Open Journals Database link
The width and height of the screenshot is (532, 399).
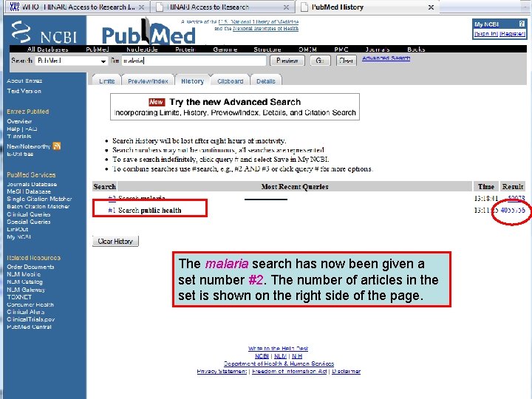pyautogui.click(x=32, y=184)
